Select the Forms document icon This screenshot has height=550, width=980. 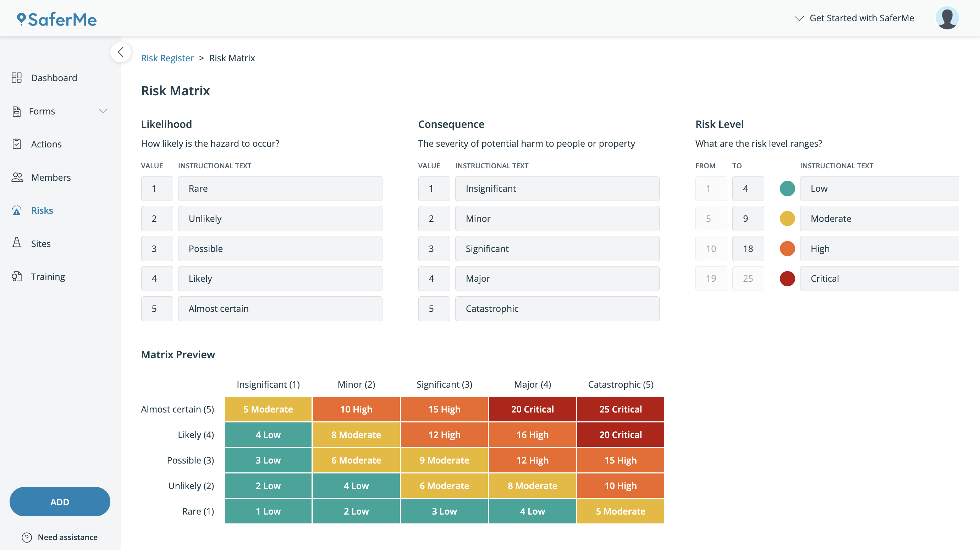tap(17, 111)
